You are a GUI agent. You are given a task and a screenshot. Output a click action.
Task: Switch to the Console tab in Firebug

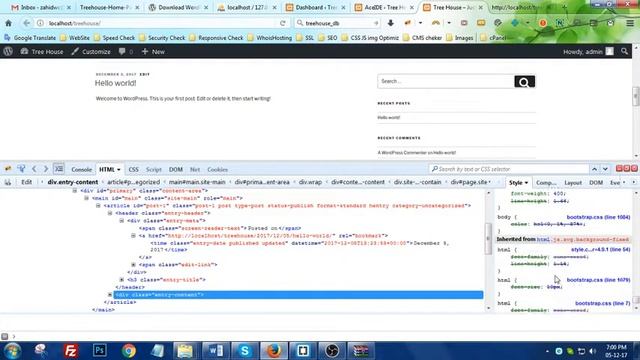pyautogui.click(x=82, y=169)
